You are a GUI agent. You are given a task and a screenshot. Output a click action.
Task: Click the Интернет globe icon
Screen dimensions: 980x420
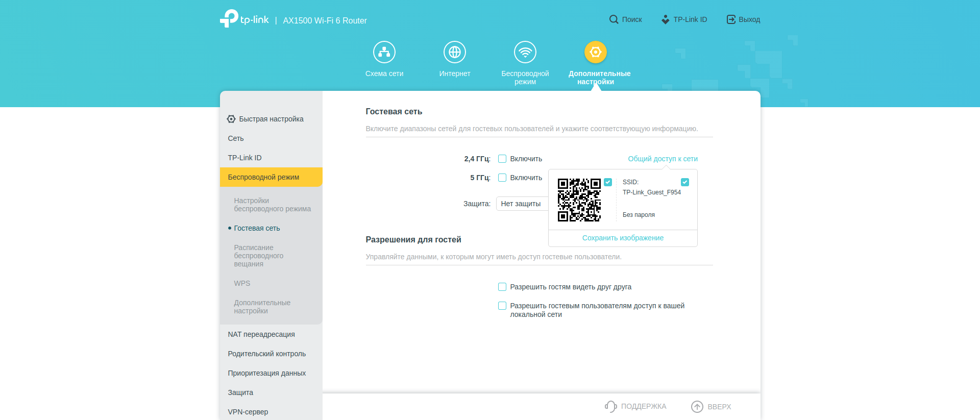click(454, 52)
